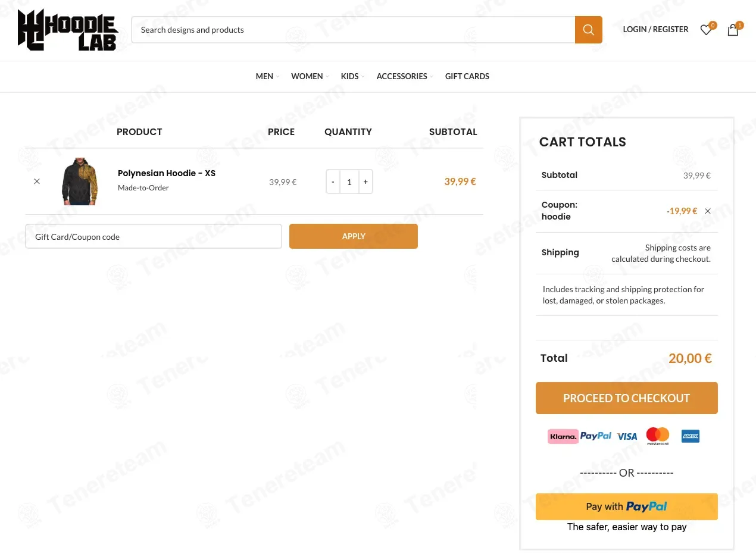Open Login / Register
Viewport: 756px width, 554px height.
click(x=655, y=30)
